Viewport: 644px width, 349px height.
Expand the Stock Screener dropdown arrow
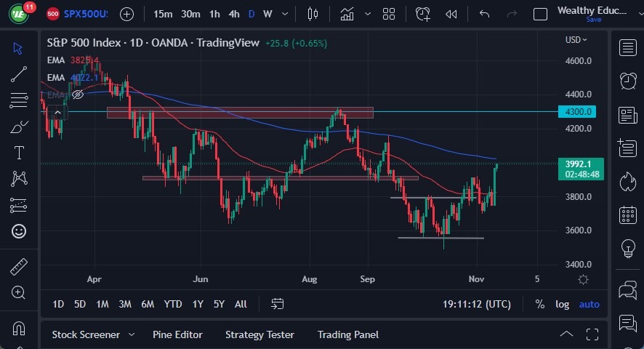[132, 334]
